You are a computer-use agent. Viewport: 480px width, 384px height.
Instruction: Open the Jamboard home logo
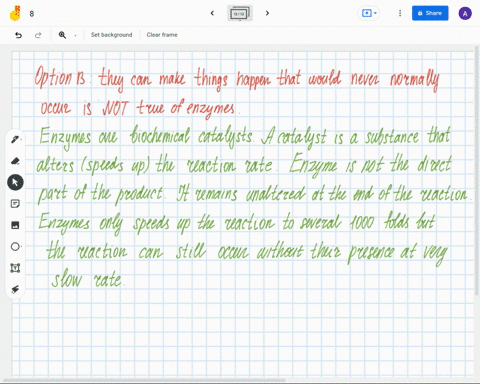[x=15, y=13]
